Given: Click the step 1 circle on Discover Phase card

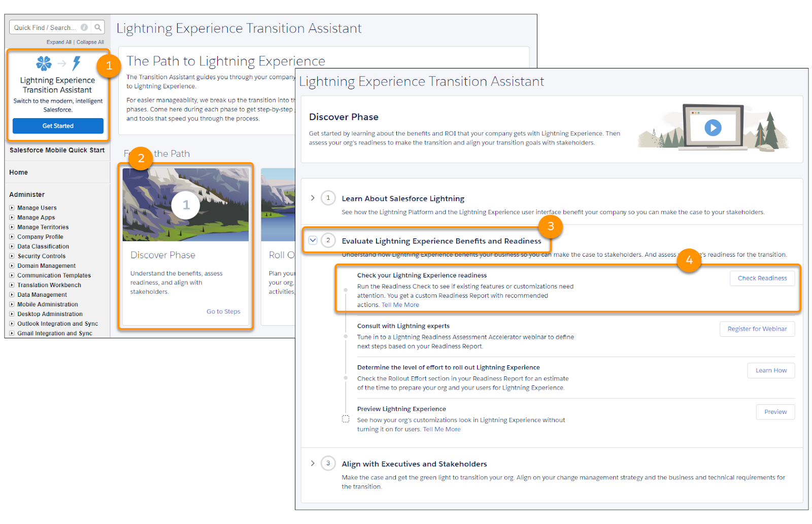Looking at the screenshot, I should [186, 205].
